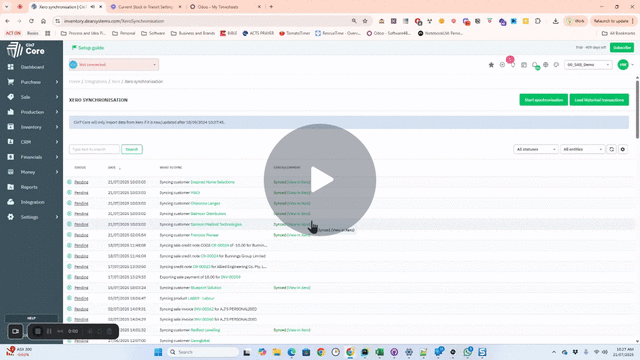Open the Purchase menu cart icon
The image size is (640, 360).
click(x=11, y=82)
